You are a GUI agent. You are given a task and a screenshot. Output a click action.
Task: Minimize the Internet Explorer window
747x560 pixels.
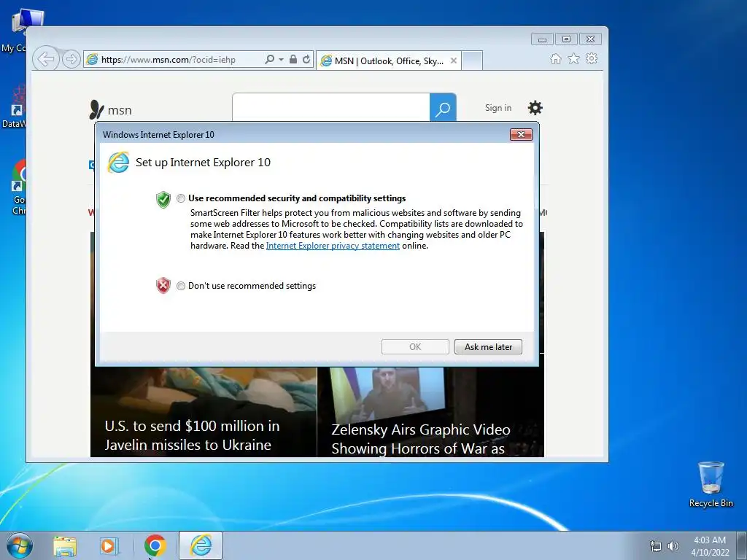click(542, 39)
